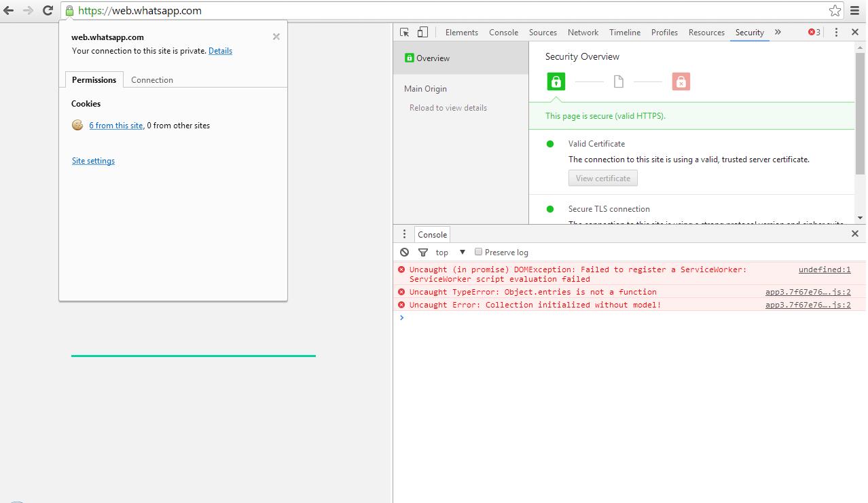Click the 'Main Origin' sidebar label

tap(425, 89)
